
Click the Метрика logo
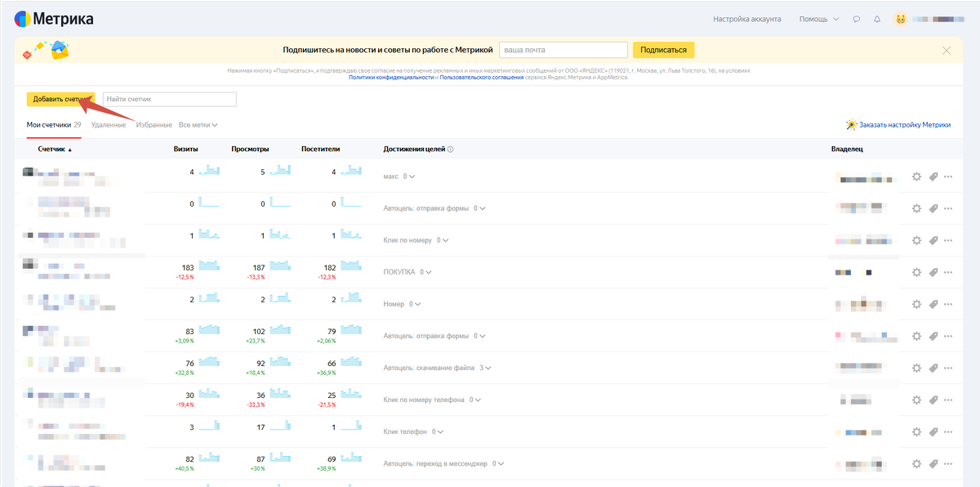54,19
